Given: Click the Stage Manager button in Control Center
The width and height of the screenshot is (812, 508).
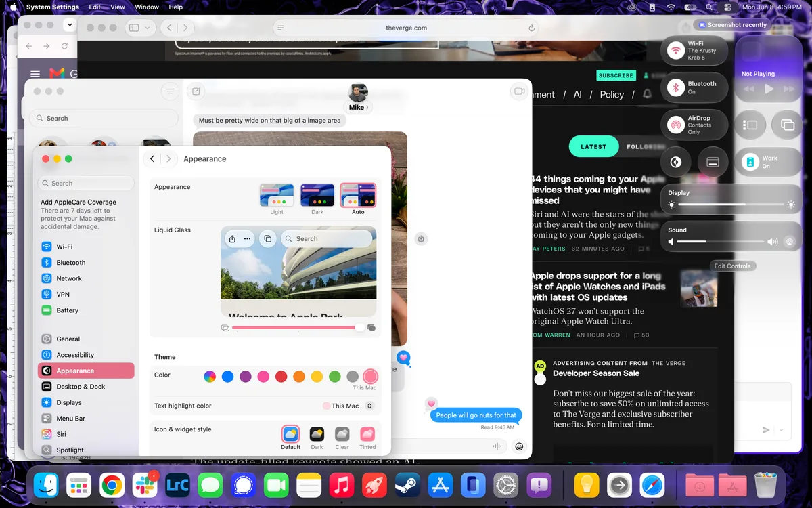Looking at the screenshot, I should (750, 125).
